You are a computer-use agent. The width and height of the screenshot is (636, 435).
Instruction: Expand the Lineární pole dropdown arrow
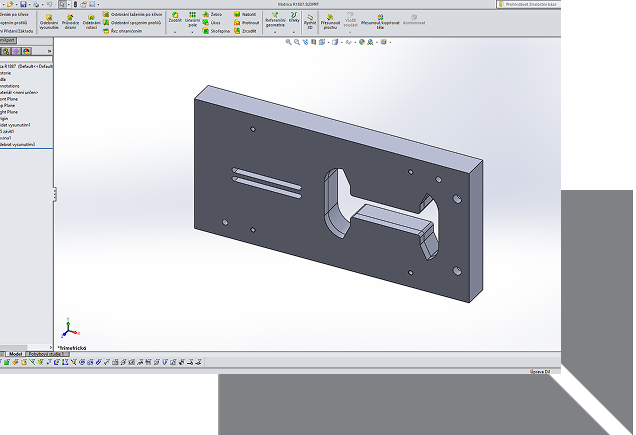pos(192,34)
